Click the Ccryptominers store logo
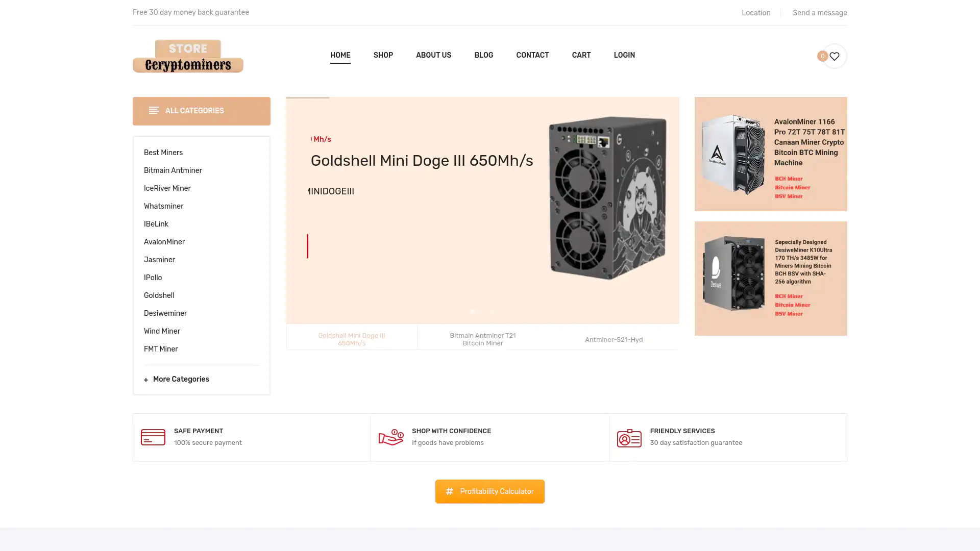Screen dimensions: 980x551 188,56
